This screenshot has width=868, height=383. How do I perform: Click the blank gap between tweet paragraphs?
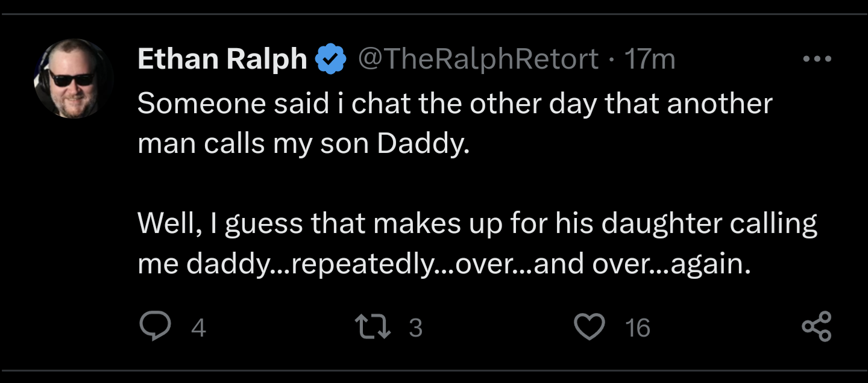(x=476, y=185)
